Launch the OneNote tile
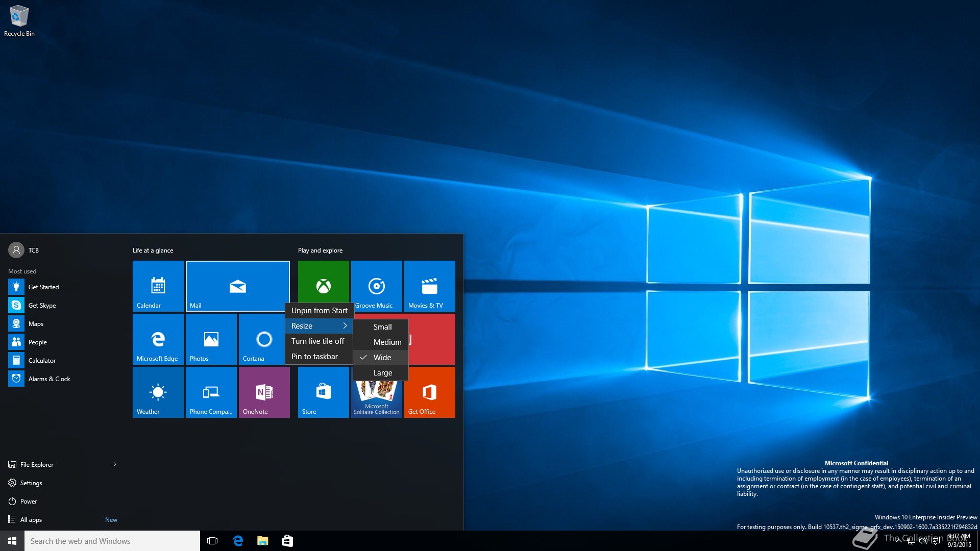The height and width of the screenshot is (551, 980). pyautogui.click(x=264, y=392)
